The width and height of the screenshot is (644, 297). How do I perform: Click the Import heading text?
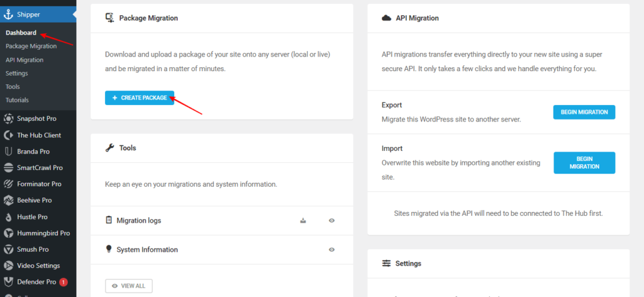pyautogui.click(x=392, y=148)
